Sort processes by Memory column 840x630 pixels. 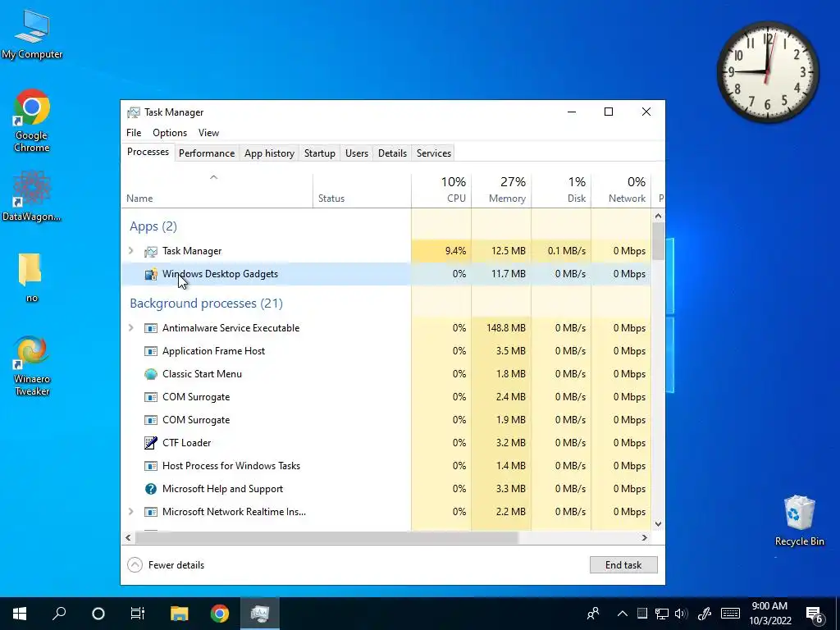pos(501,190)
